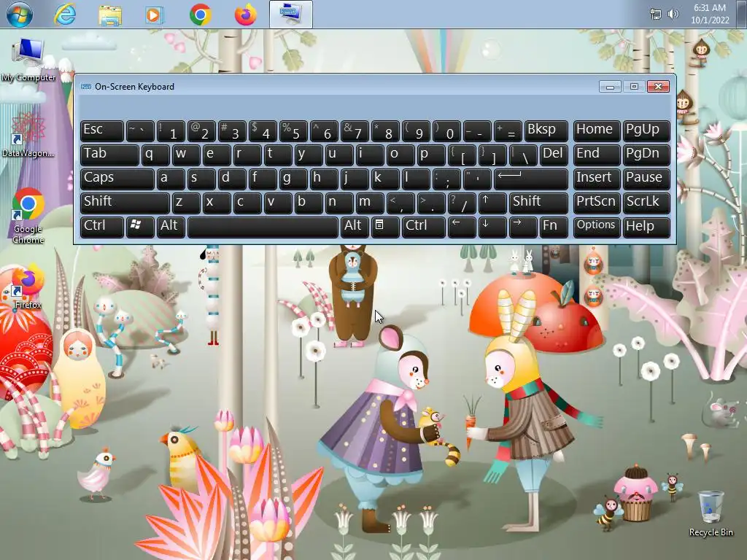Click the left bracket key
Viewport: 747px width, 560px height.
point(462,155)
